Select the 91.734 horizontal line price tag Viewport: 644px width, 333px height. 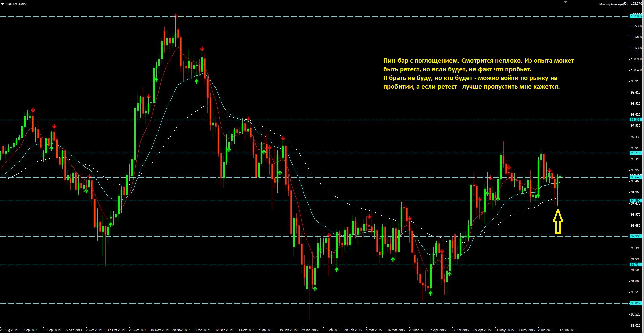point(636,265)
